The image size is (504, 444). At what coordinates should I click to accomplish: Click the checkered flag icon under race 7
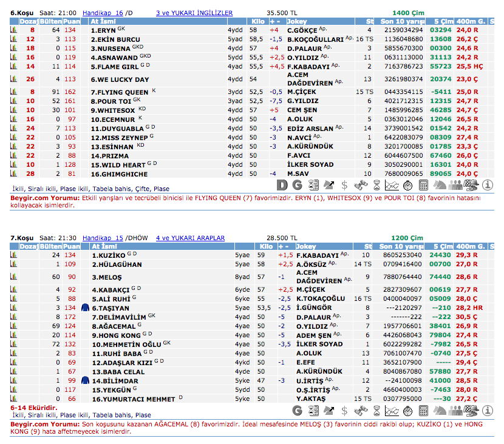470,410
